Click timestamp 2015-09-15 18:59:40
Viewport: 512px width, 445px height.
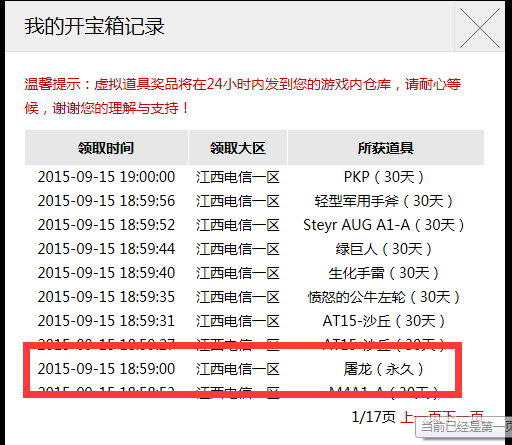point(106,273)
